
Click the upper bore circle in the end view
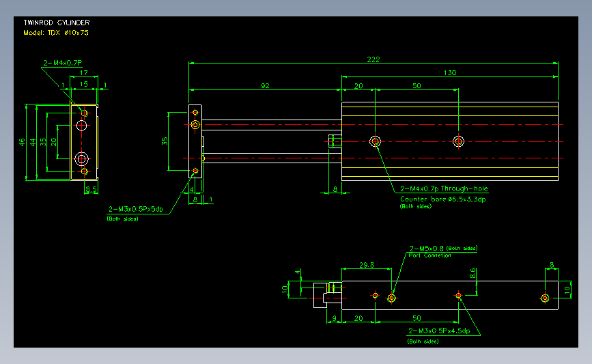click(81, 126)
